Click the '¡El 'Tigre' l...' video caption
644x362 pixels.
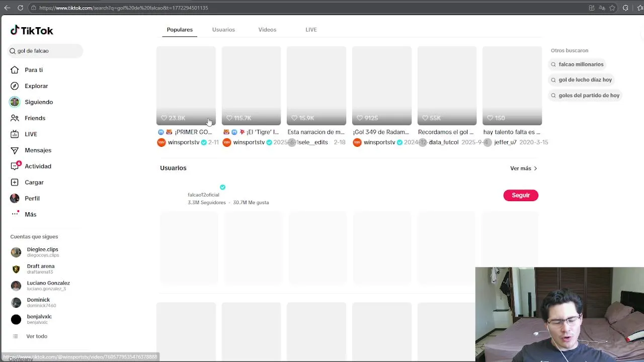pyautogui.click(x=251, y=132)
